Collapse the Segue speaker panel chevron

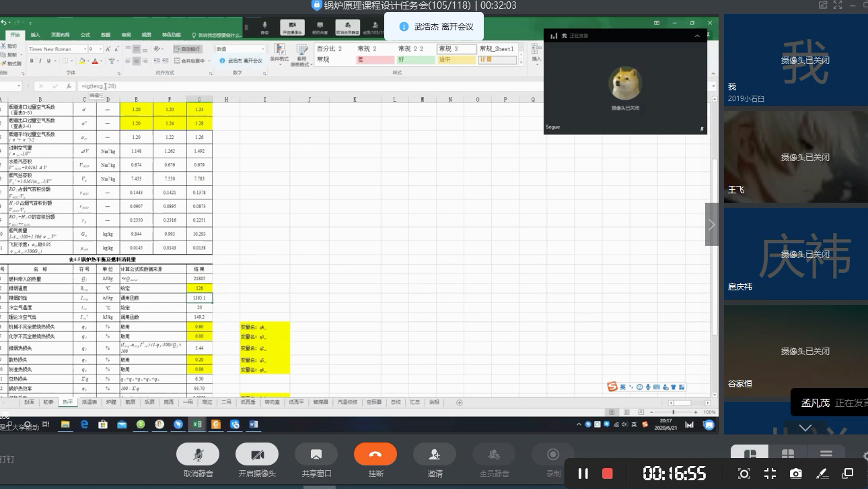pyautogui.click(x=697, y=36)
